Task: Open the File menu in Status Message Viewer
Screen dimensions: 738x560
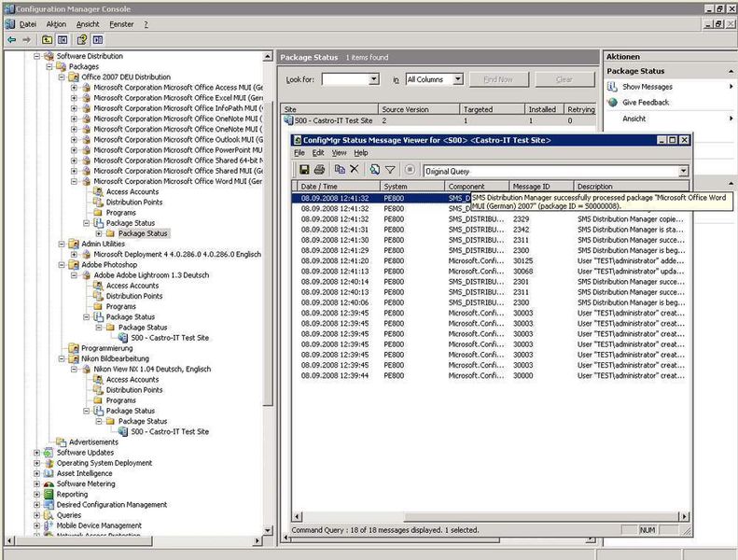Action: coord(299,152)
